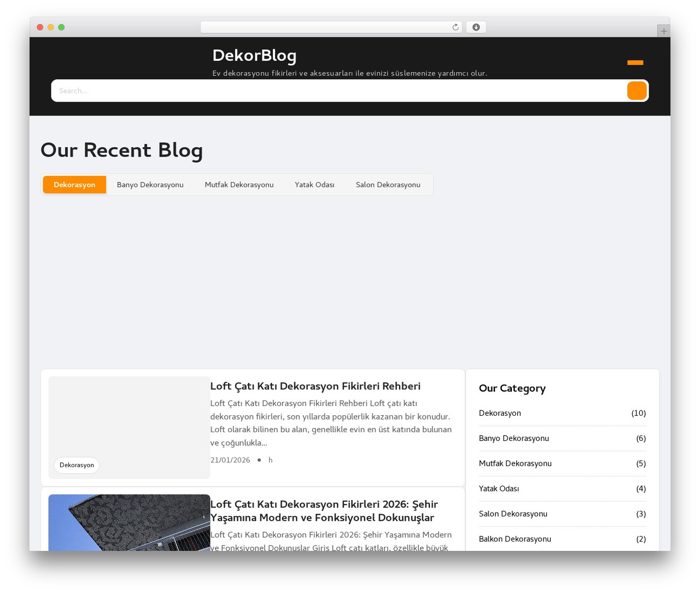Click the (10) count beside Dekorasyon

[x=638, y=413]
